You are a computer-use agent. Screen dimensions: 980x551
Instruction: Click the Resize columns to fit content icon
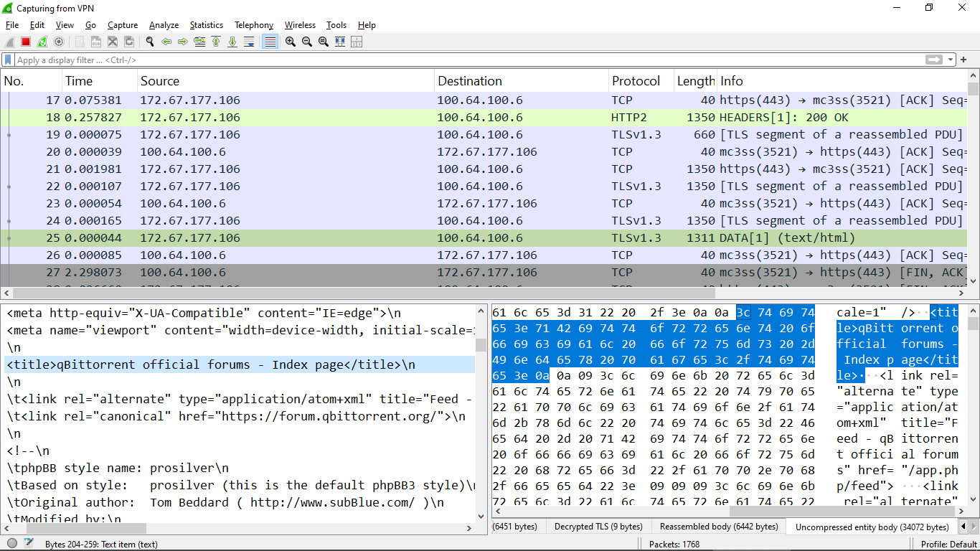tap(340, 42)
